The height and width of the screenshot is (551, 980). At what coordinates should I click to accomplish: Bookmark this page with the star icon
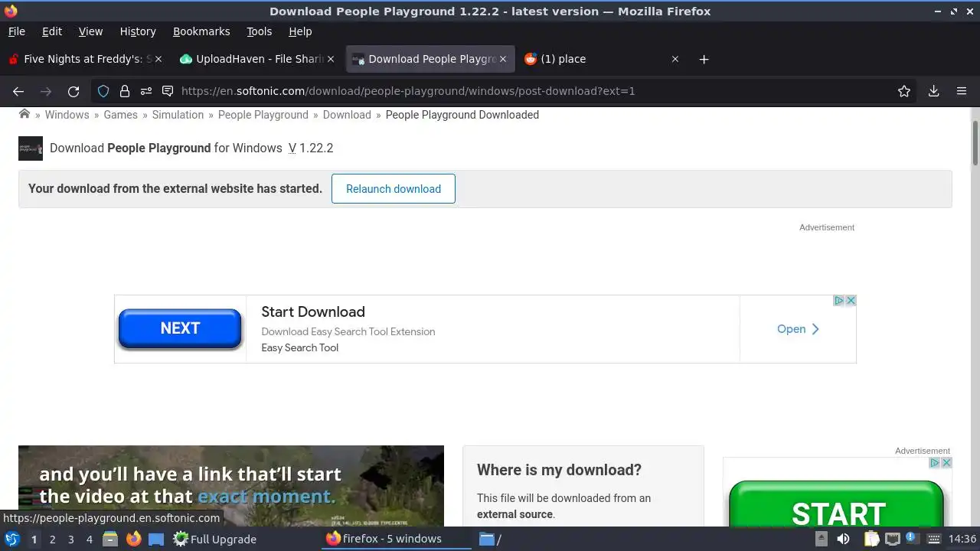tap(904, 91)
